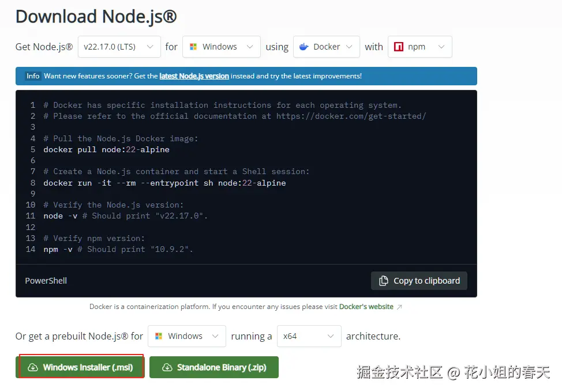Click the first comment line about Docker installation
The height and width of the screenshot is (392, 562).
click(x=223, y=105)
